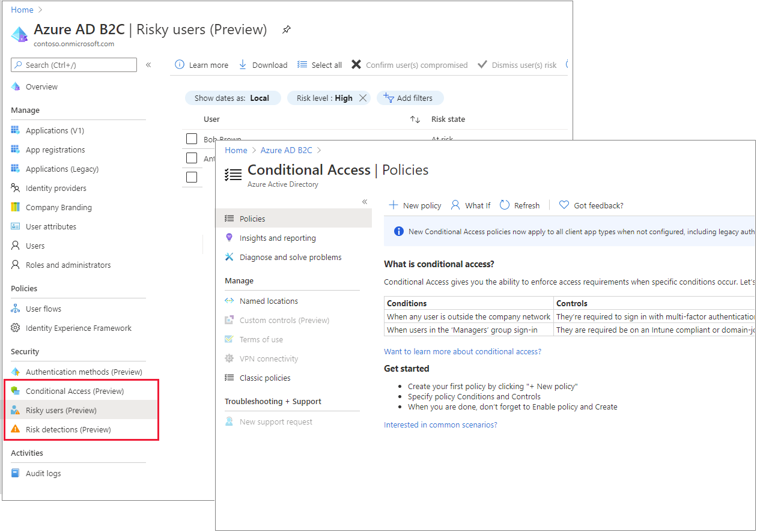Click the Refresh button
The height and width of the screenshot is (532, 757).
520,205
